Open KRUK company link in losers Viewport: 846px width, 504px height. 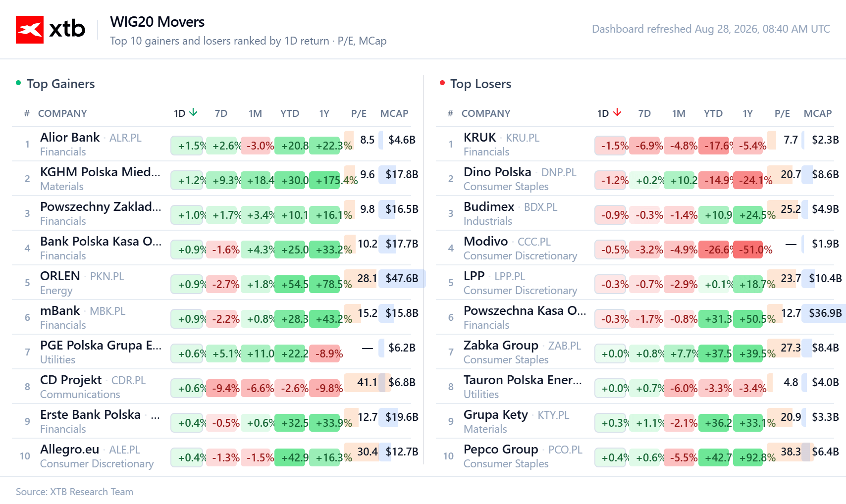479,138
